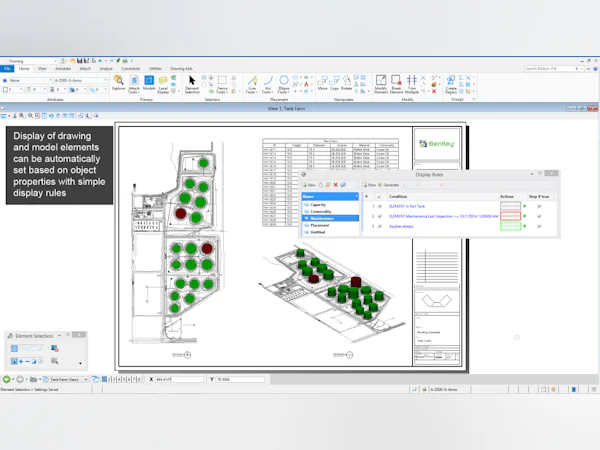
Task: Switch to the View ribbon tab
Action: pyautogui.click(x=42, y=69)
